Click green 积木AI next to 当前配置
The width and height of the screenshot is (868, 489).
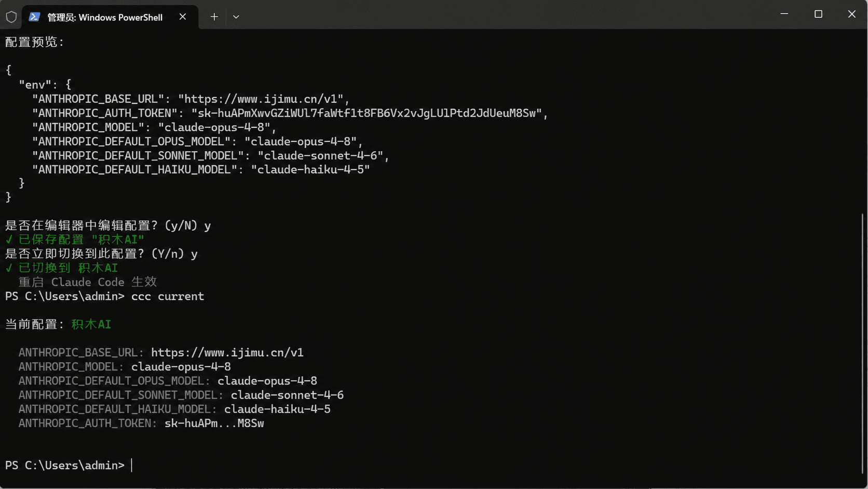[x=91, y=324]
